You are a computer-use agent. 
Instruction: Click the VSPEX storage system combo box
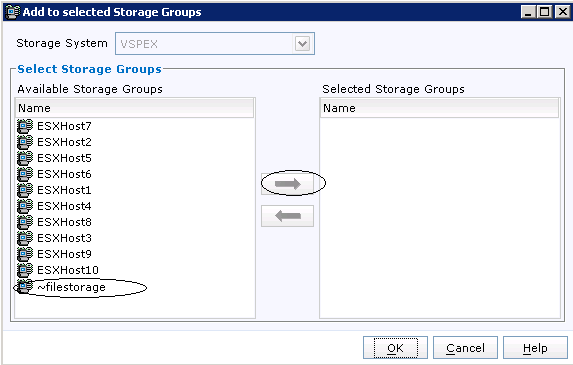pyautogui.click(x=215, y=44)
